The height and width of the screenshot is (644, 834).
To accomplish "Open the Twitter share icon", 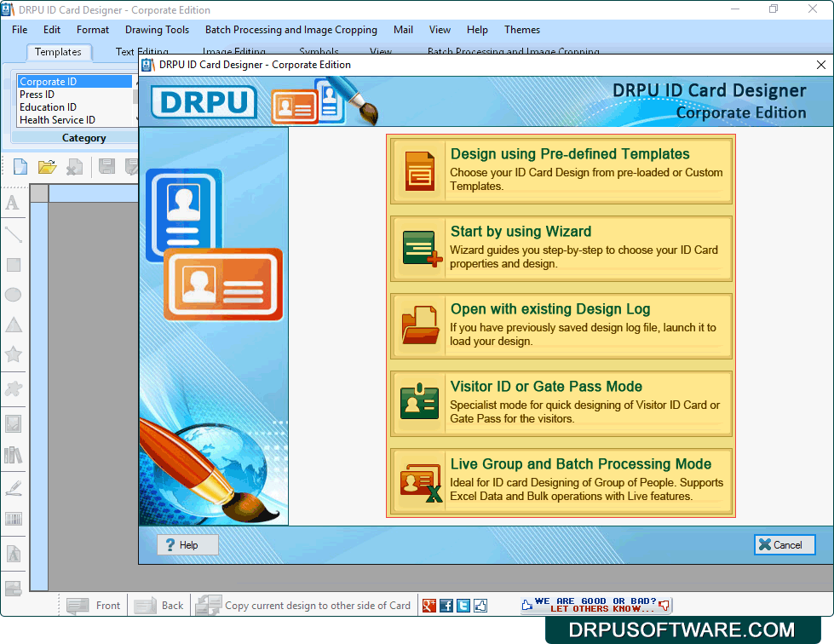I will click(x=463, y=605).
